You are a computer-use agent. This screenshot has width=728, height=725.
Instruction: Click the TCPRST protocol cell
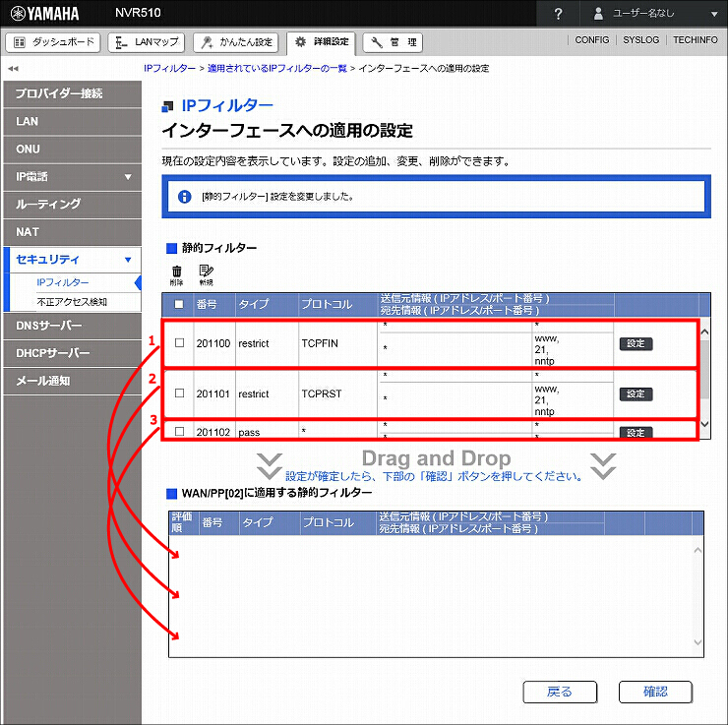pos(337,394)
